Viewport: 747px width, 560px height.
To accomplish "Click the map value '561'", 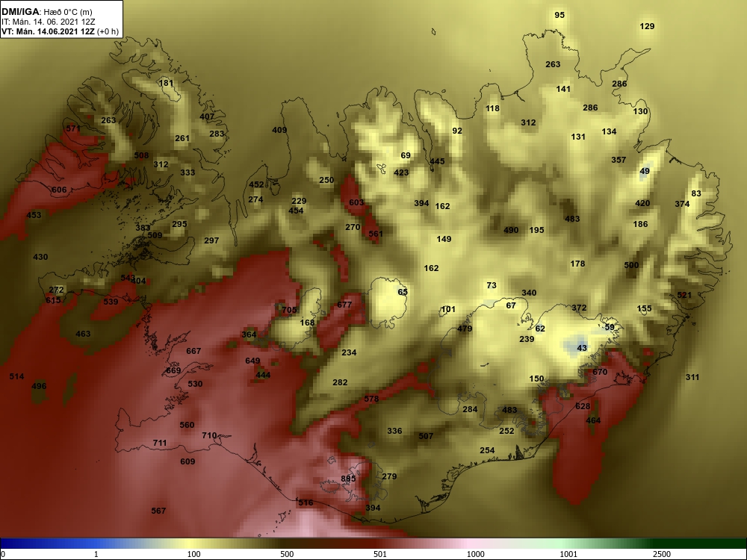I will pyautogui.click(x=376, y=233).
